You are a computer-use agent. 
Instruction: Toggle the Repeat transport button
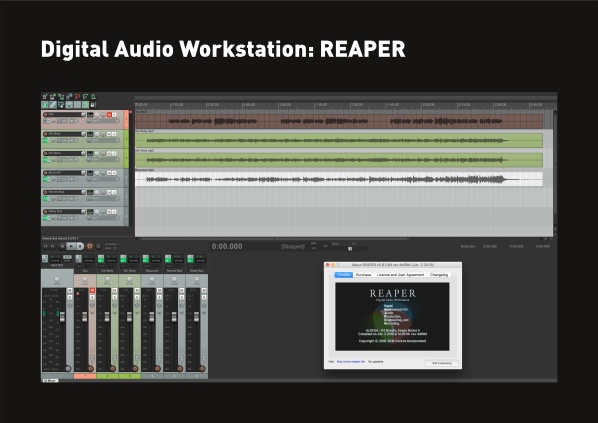pos(98,246)
